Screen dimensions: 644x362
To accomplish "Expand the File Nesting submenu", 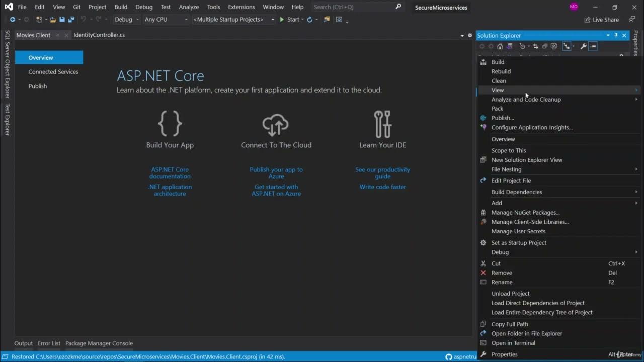I will [x=636, y=169].
